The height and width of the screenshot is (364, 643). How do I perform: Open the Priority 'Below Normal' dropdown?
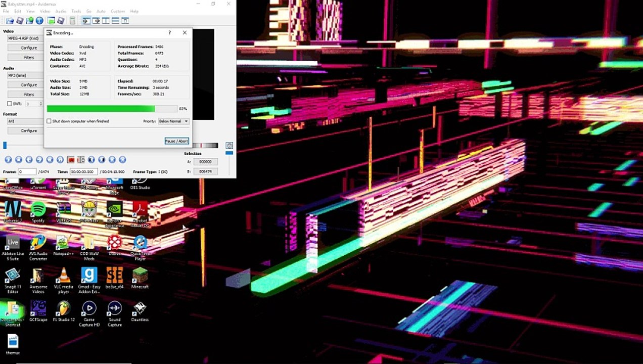[173, 121]
